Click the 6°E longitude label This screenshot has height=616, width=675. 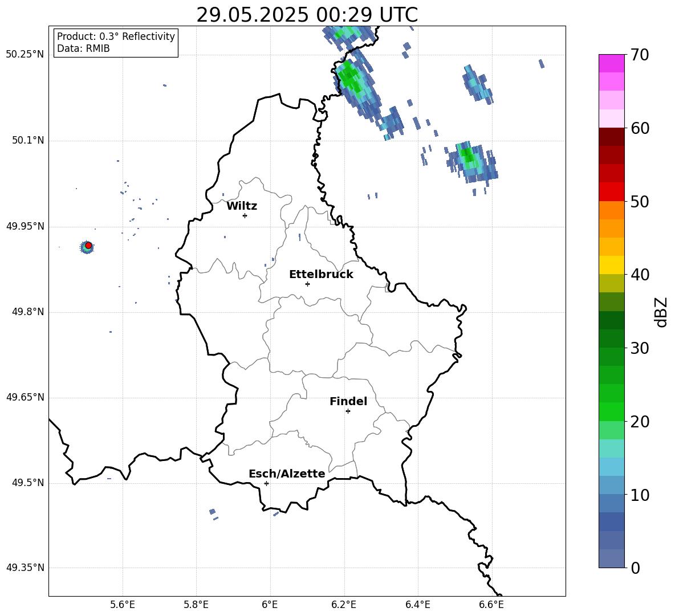pyautogui.click(x=270, y=605)
